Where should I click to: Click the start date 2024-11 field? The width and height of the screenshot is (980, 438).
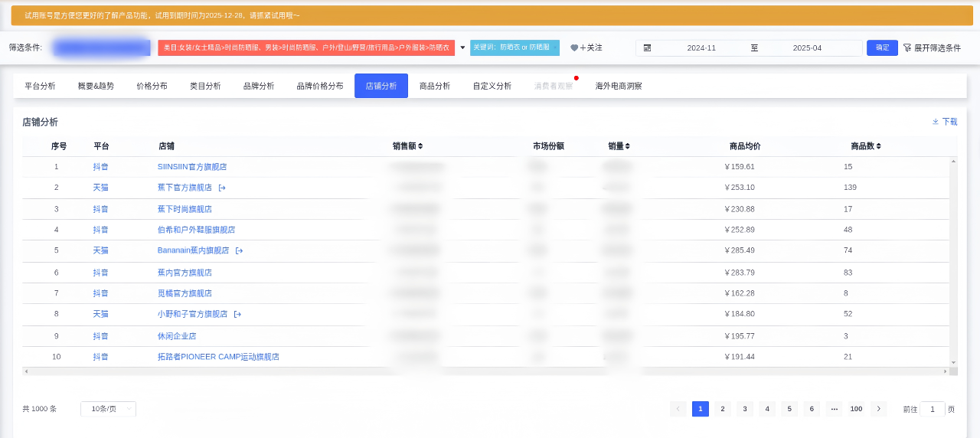pyautogui.click(x=701, y=47)
